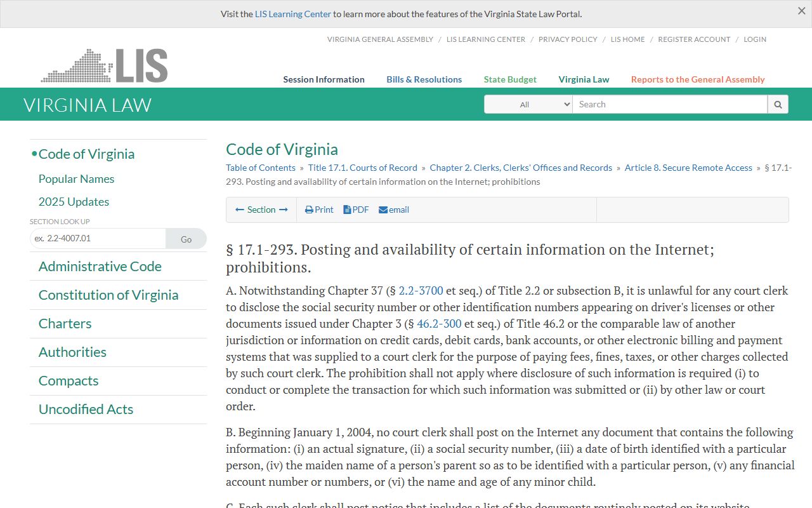Open the Privacy Policy link
Image resolution: width=812 pixels, height=508 pixels.
tap(568, 39)
